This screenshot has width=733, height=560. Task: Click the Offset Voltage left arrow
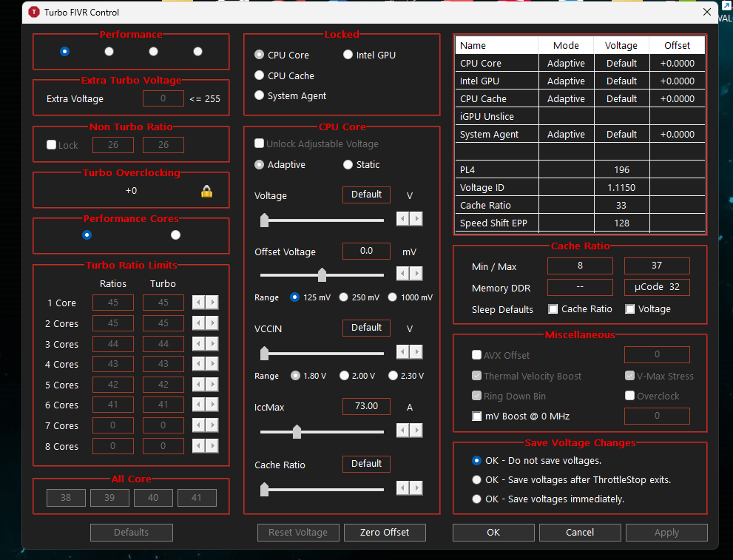[402, 273]
